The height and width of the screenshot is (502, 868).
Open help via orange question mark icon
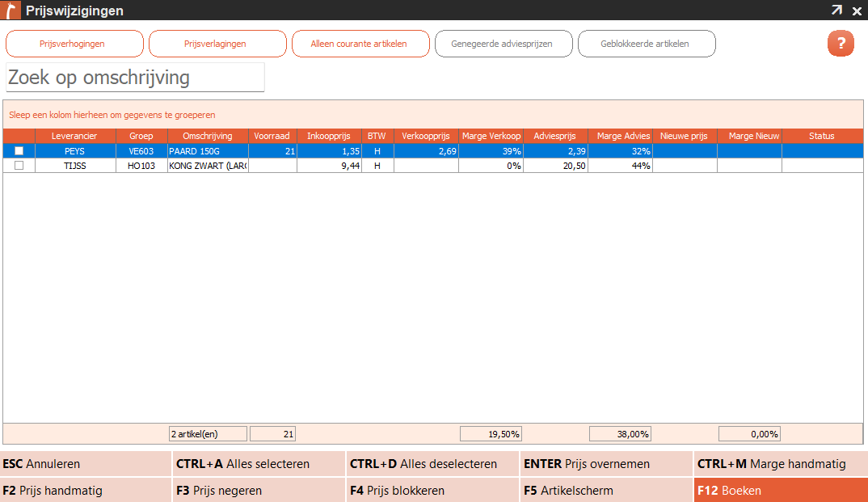841,43
